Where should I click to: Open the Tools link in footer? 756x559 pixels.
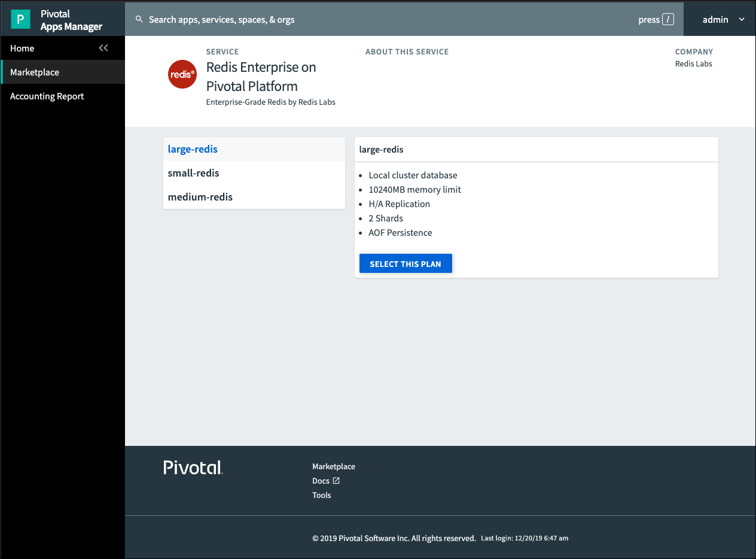tap(321, 495)
